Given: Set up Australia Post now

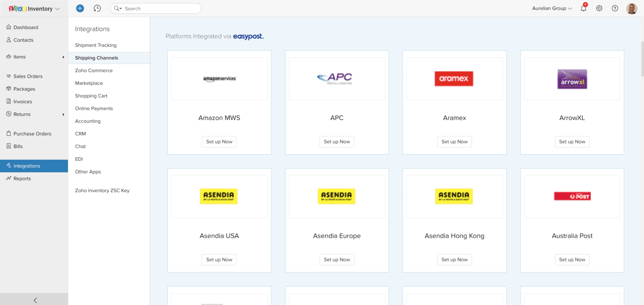Looking at the screenshot, I should click(572, 260).
